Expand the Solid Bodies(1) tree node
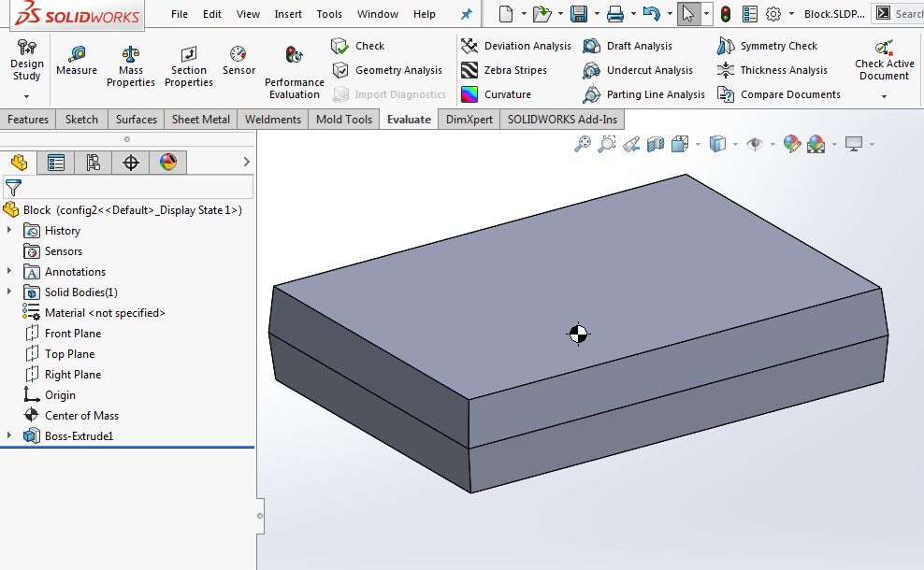 (x=8, y=292)
